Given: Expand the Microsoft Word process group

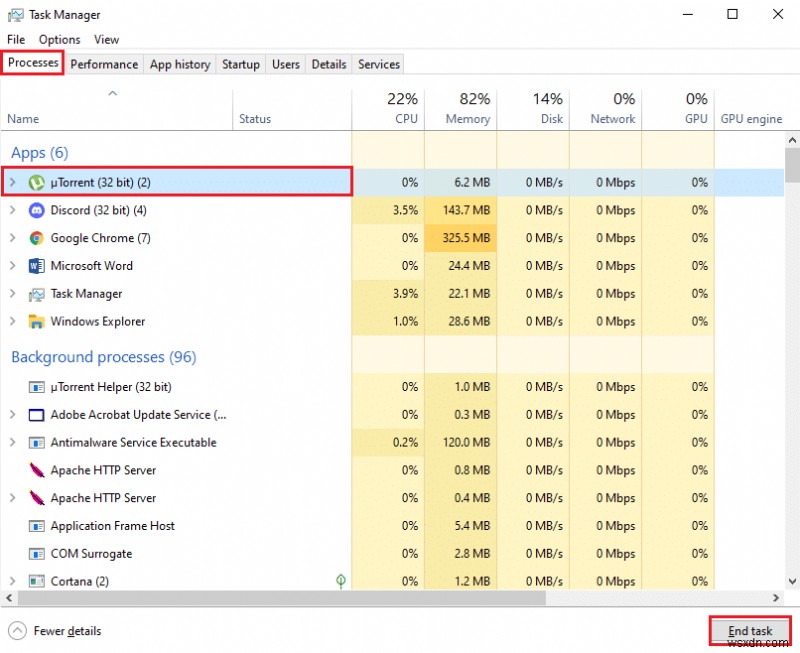Looking at the screenshot, I should (x=13, y=266).
